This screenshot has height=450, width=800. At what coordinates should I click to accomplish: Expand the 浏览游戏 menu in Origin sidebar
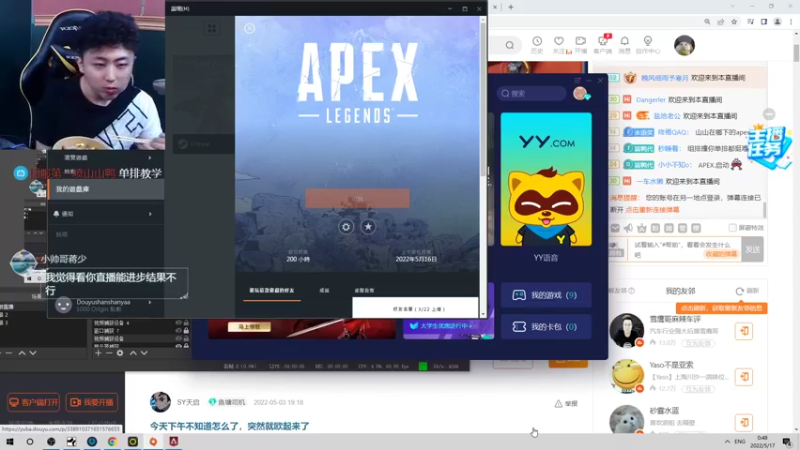point(106,158)
